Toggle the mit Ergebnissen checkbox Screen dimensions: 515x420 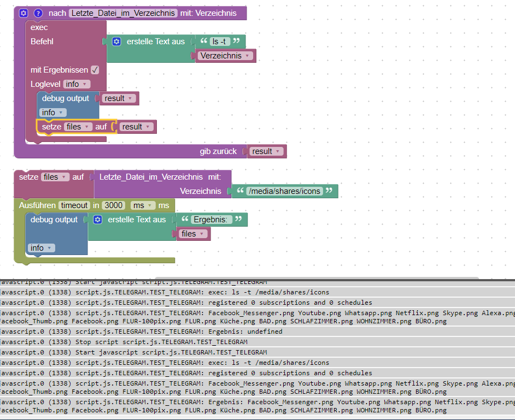(95, 70)
